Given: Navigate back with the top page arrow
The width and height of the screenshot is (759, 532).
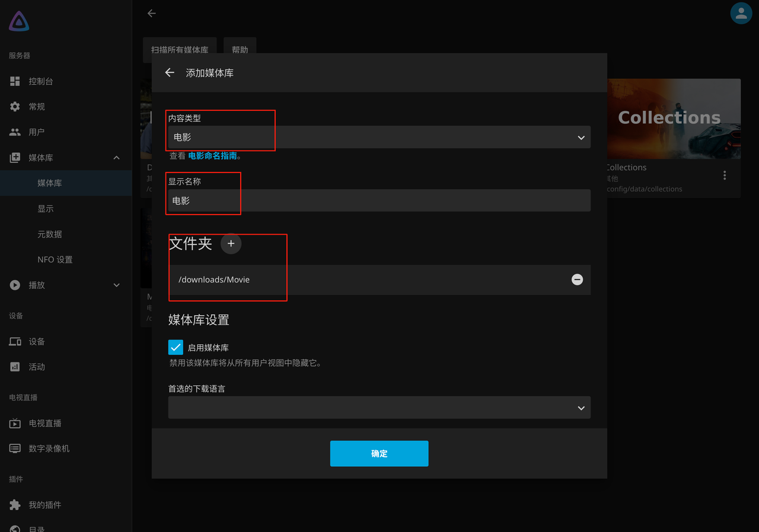Looking at the screenshot, I should 152,13.
